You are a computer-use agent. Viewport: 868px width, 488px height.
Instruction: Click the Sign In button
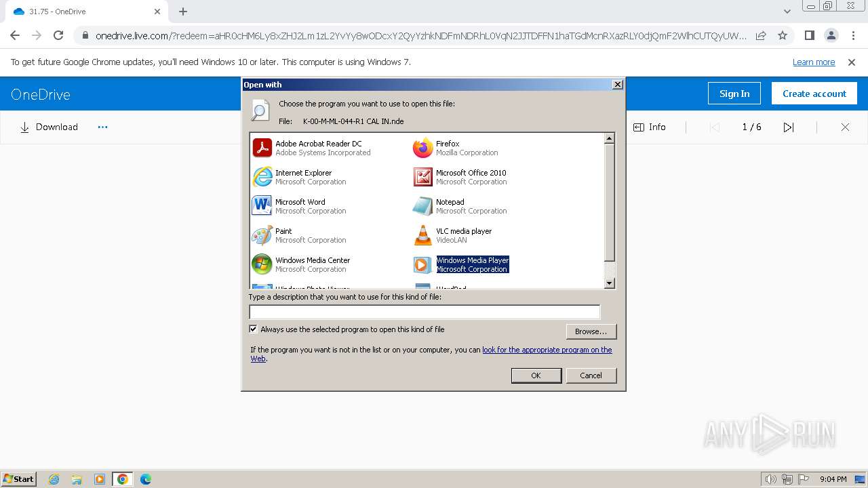tap(734, 94)
